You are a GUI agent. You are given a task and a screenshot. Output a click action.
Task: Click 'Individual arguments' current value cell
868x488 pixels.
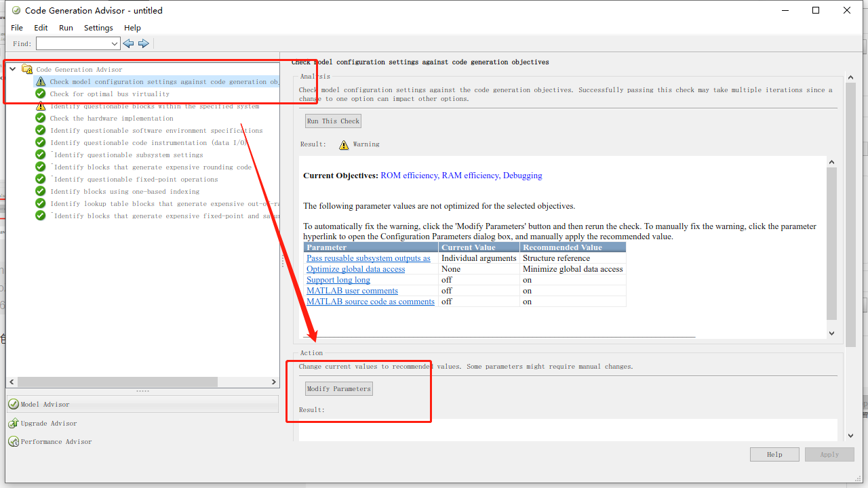479,258
